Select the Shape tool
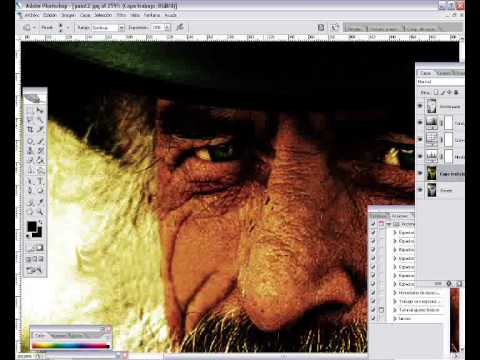 coord(40,191)
